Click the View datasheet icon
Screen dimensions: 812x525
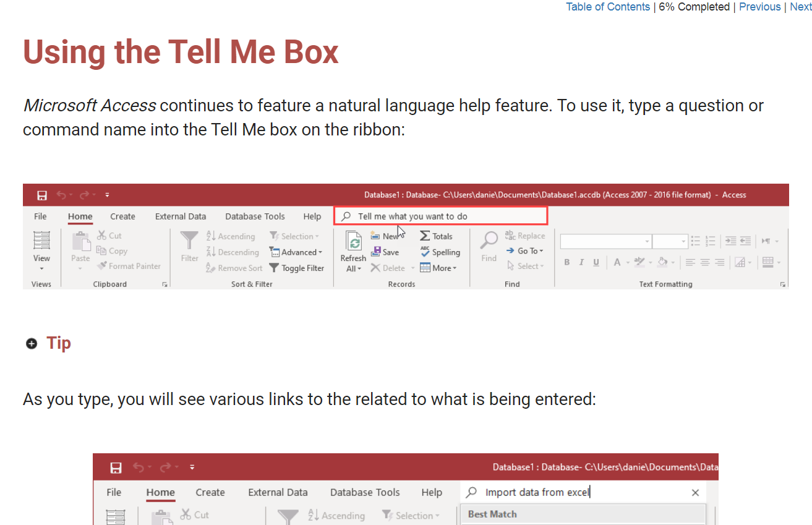41,240
